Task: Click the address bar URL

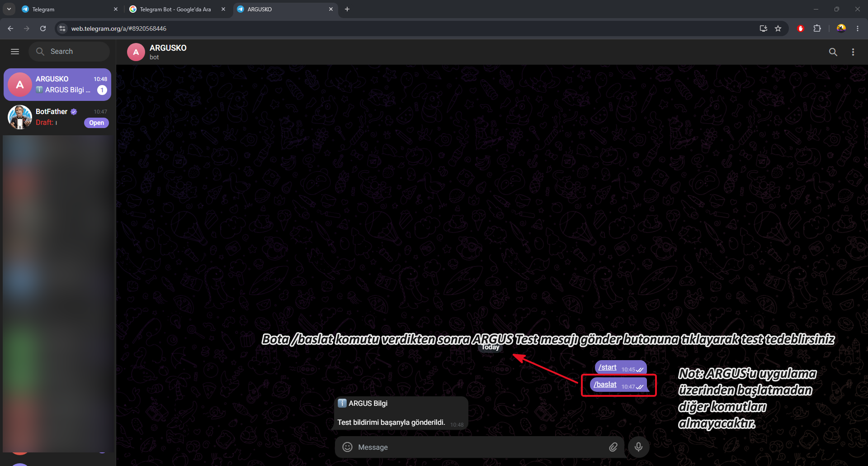Action: tap(119, 29)
